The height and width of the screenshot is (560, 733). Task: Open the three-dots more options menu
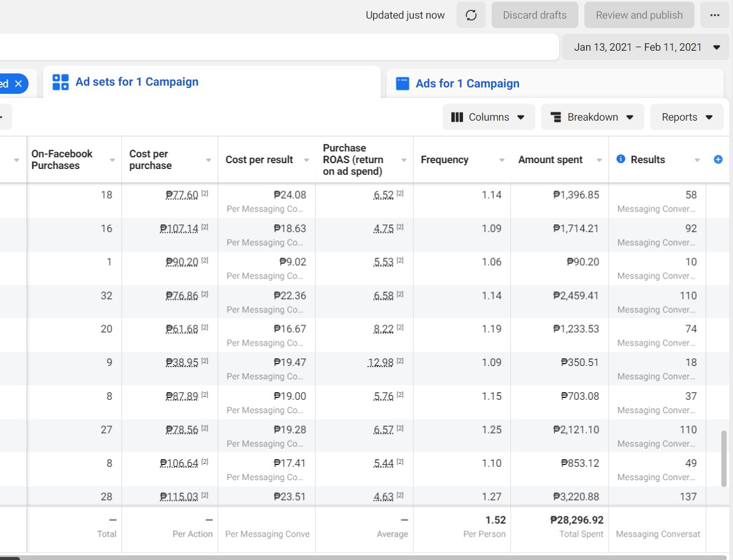coord(715,15)
